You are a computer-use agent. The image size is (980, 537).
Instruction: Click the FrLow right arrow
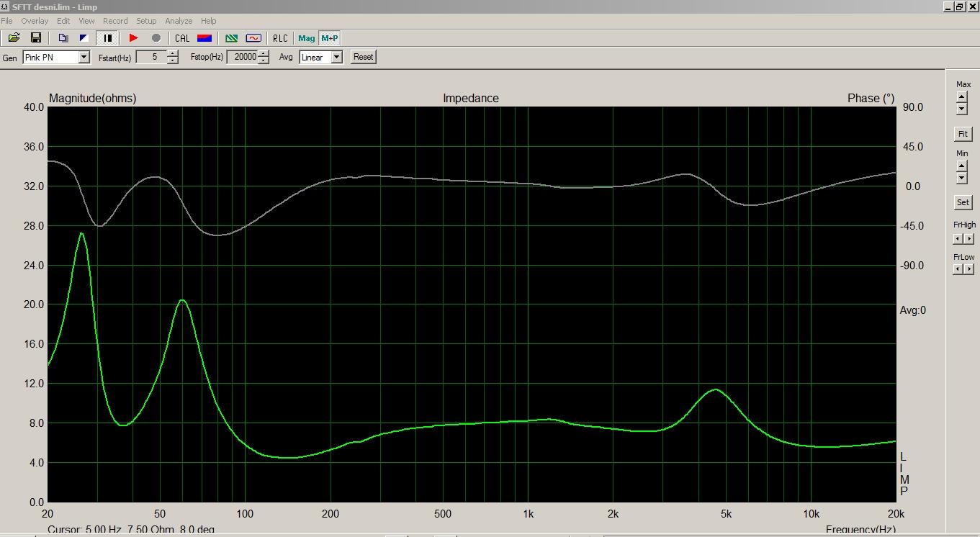[x=969, y=269]
